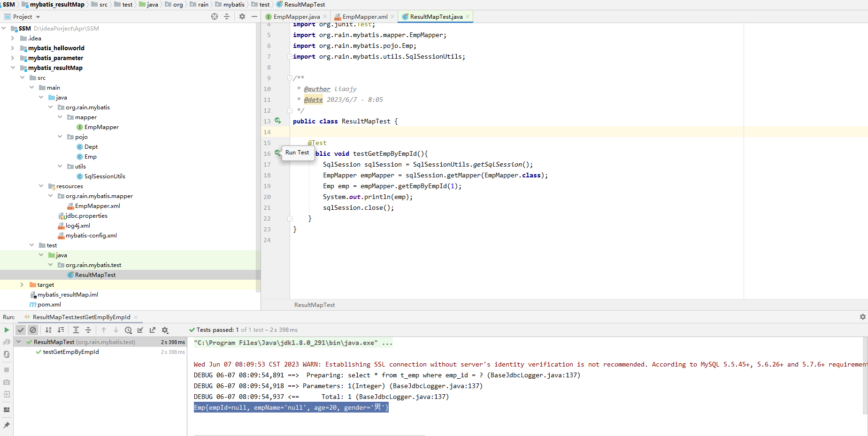Image resolution: width=868 pixels, height=436 pixels.
Task: Click Dump Threads camera icon
Action: tap(7, 382)
